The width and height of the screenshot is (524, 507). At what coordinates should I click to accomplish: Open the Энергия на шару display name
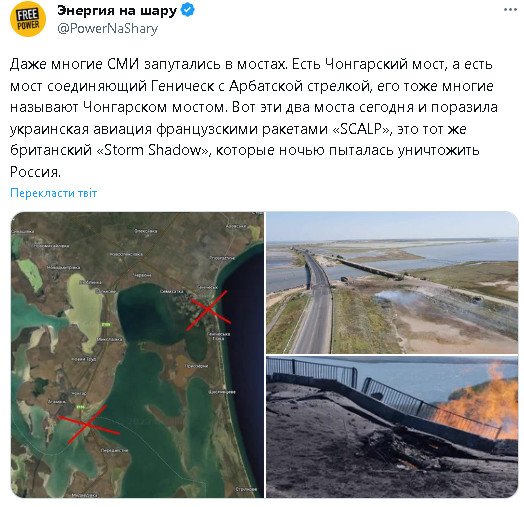tap(117, 10)
